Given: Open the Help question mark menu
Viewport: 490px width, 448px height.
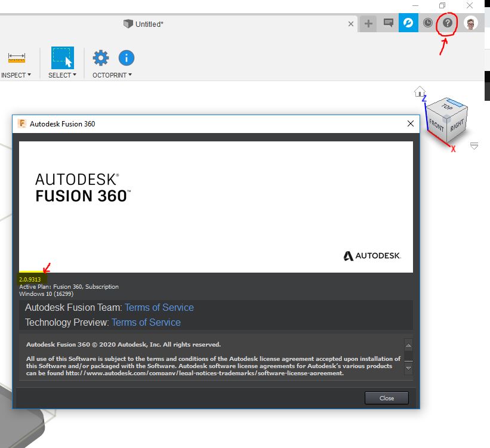Looking at the screenshot, I should [x=448, y=23].
